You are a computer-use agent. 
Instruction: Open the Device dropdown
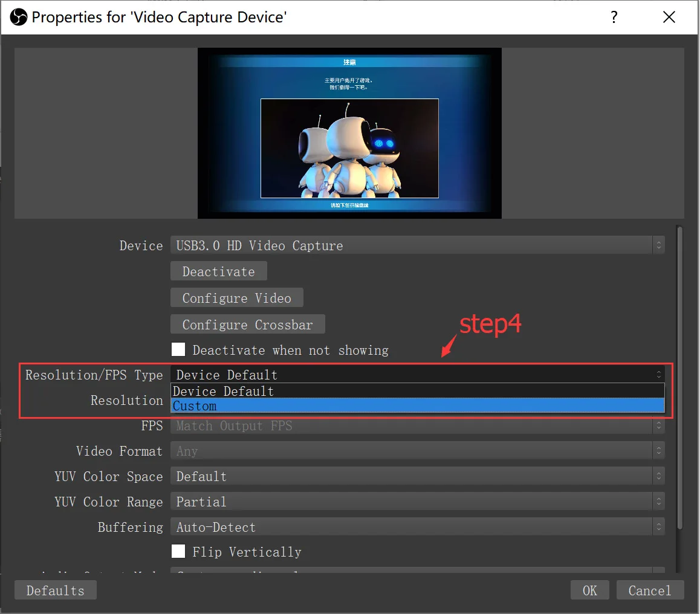tap(418, 245)
